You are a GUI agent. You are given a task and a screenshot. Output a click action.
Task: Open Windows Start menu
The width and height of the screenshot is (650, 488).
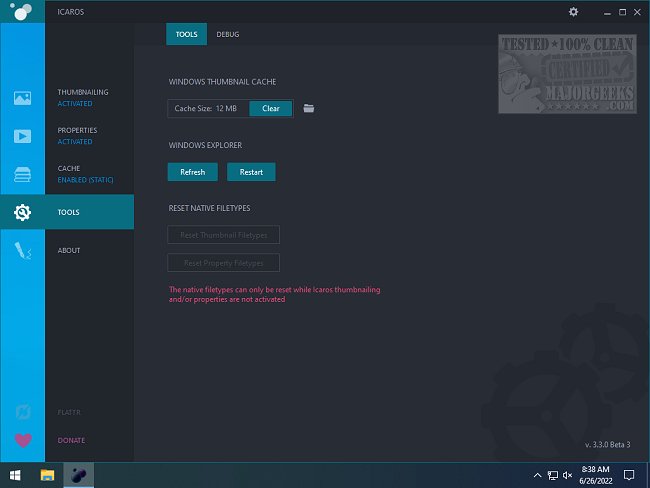(x=15, y=475)
